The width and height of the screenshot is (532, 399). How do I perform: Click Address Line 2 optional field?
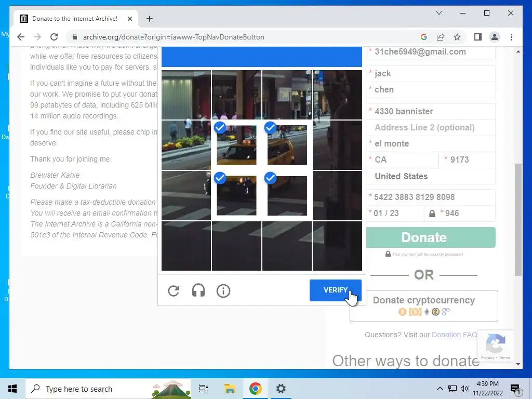(x=431, y=128)
